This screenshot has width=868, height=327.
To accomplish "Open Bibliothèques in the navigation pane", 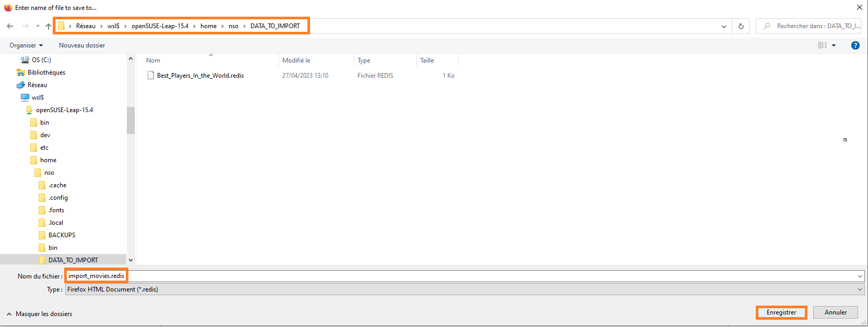I will click(46, 72).
